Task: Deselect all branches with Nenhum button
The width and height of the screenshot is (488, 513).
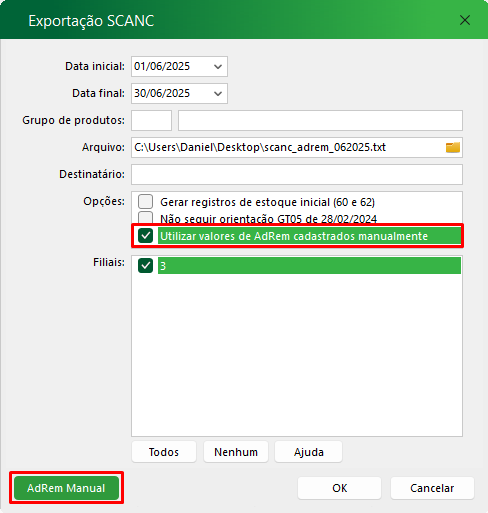Action: [236, 452]
